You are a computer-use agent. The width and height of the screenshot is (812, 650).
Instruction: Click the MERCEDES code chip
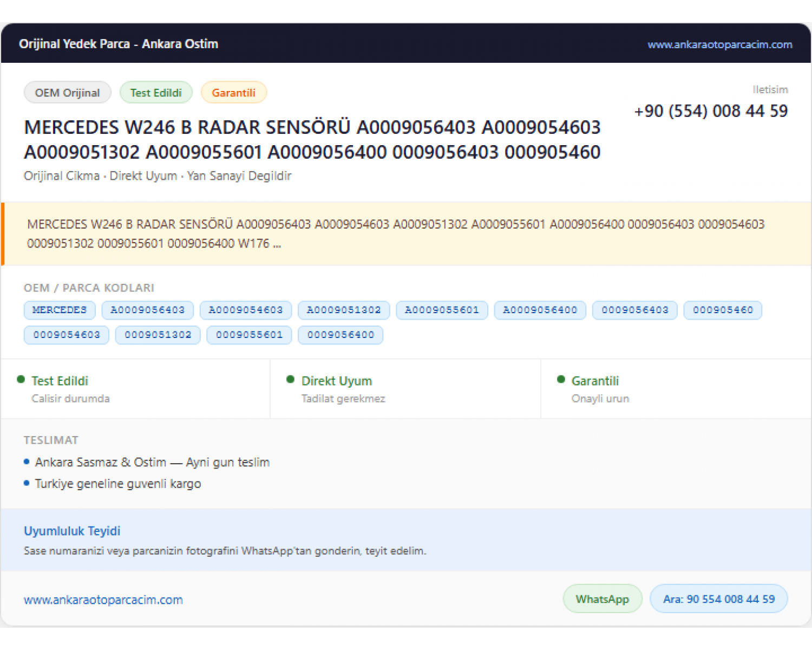[x=60, y=310]
